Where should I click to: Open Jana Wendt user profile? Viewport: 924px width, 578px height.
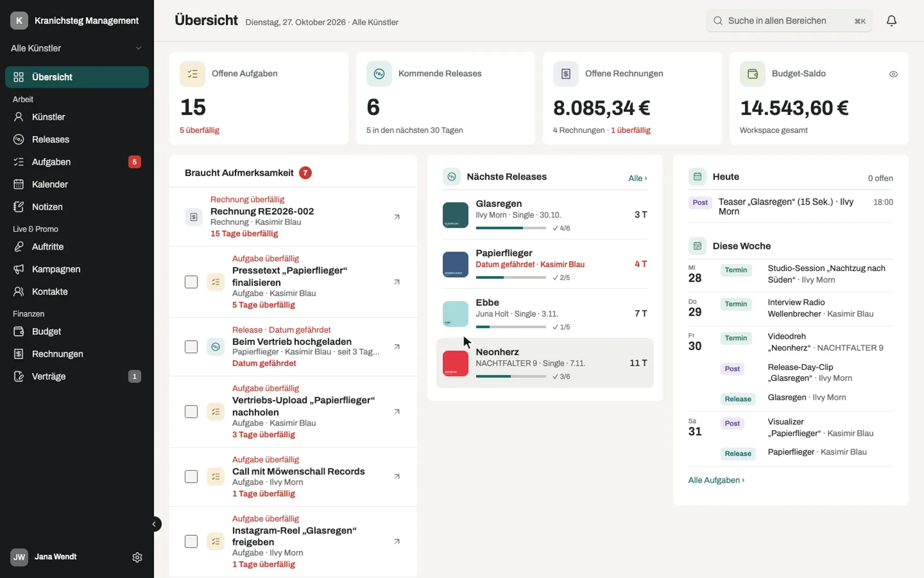44,557
